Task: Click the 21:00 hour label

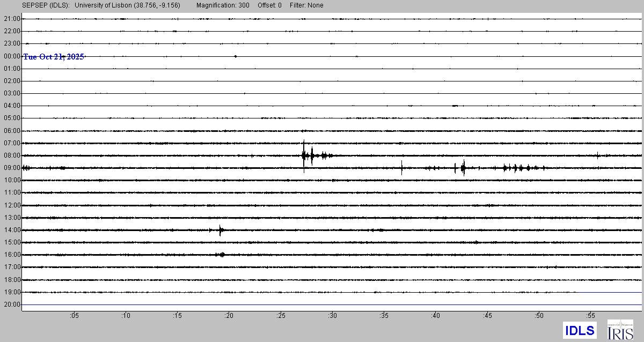Action: (11, 19)
